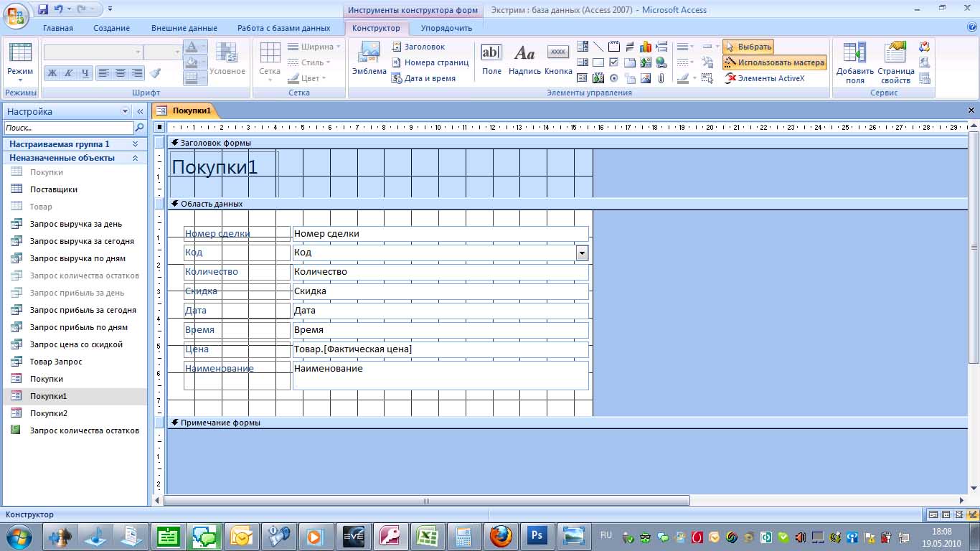Viewport: 980px width, 551px height.
Task: Switch to the Главная tab
Action: click(58, 28)
